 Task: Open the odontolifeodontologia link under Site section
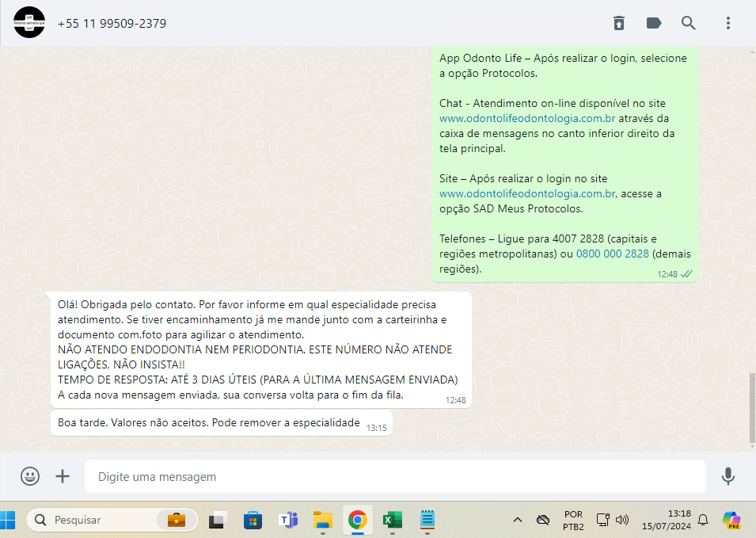click(526, 193)
